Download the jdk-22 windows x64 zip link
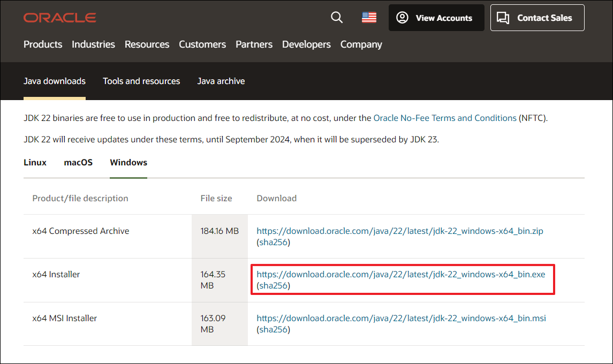The height and width of the screenshot is (364, 613). coord(400,231)
